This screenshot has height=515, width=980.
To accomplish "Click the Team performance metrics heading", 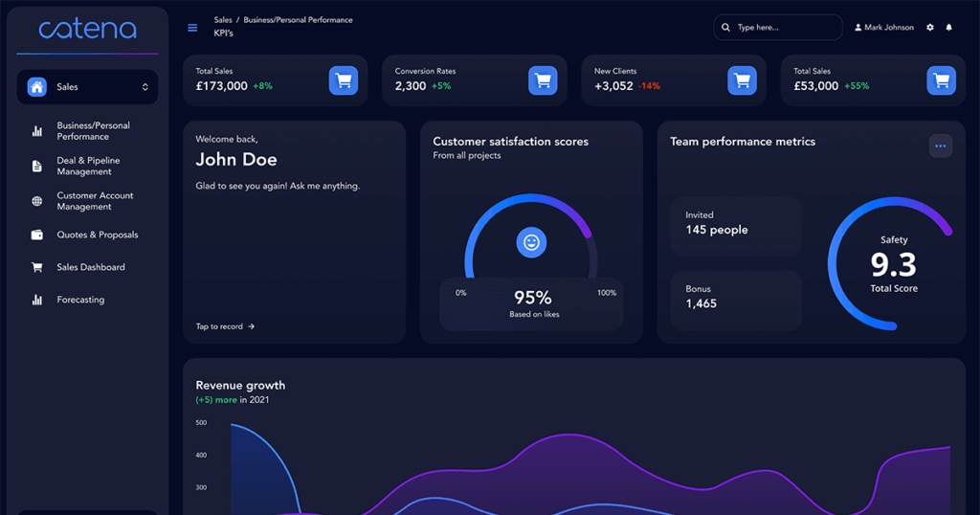I will [743, 142].
